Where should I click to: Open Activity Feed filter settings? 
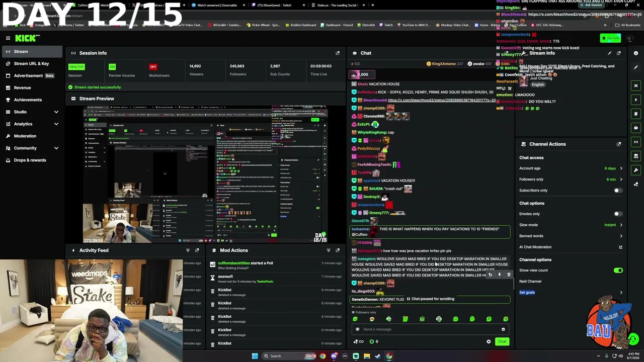click(x=188, y=250)
